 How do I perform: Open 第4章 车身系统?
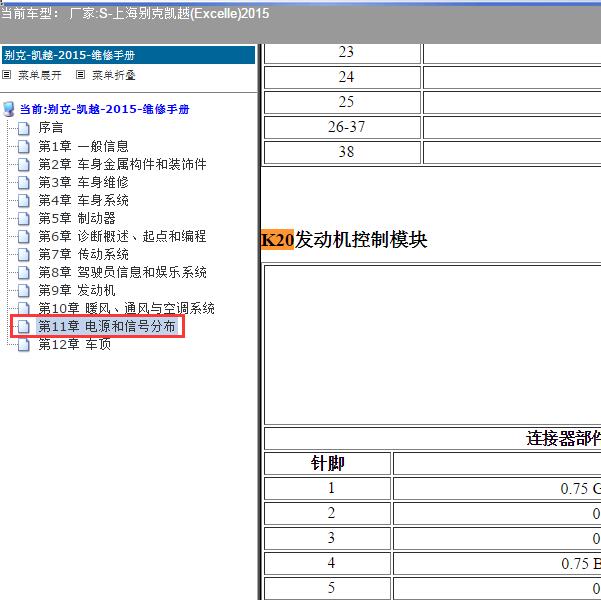[x=83, y=200]
